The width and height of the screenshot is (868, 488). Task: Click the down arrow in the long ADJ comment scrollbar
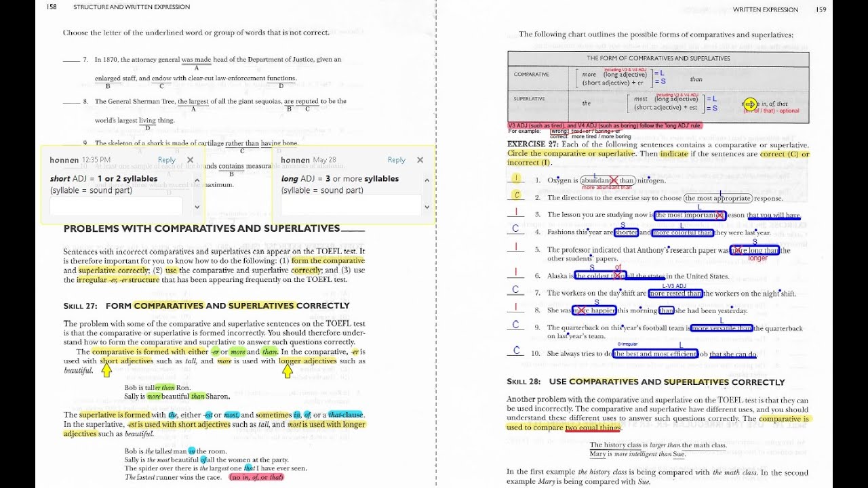[427, 207]
